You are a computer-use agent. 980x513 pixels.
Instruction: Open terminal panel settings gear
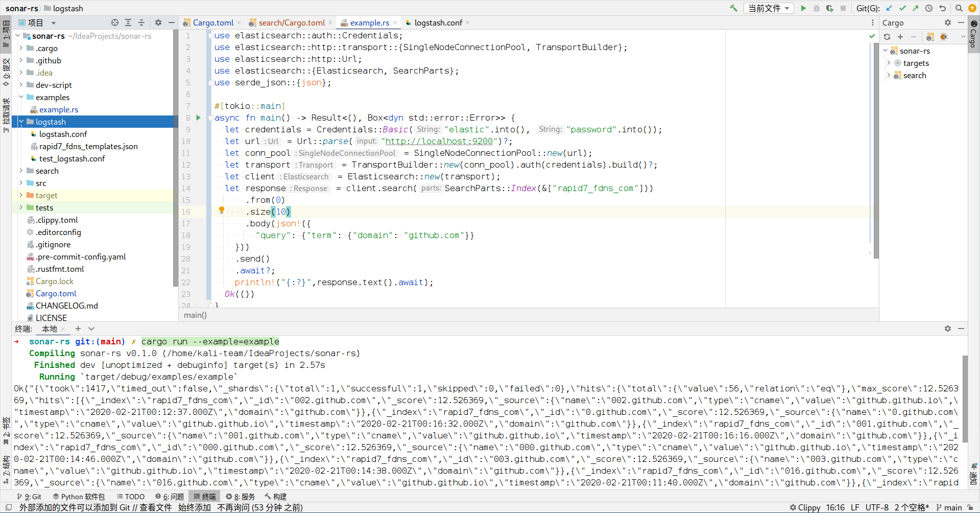(x=948, y=329)
